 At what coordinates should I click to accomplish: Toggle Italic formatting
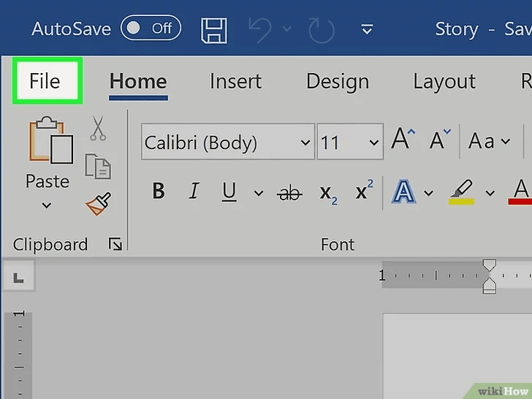pyautogui.click(x=194, y=191)
